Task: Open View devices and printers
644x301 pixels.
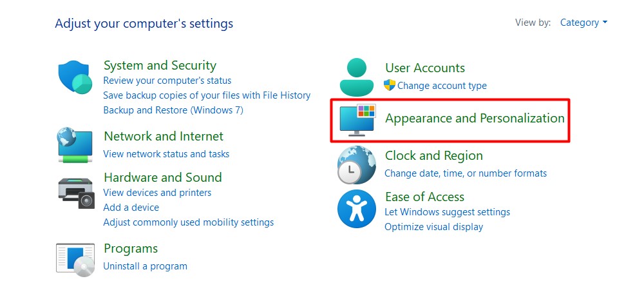Action: [157, 193]
